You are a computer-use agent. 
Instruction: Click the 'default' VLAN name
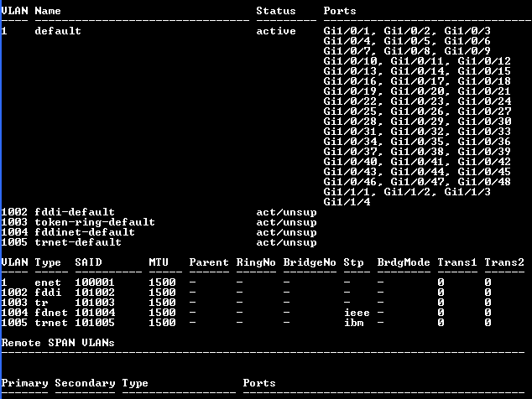tap(58, 31)
